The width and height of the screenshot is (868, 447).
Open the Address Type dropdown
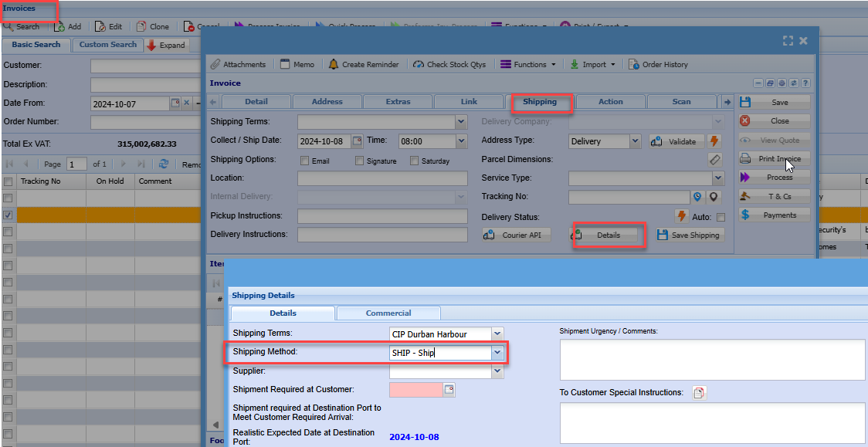635,141
